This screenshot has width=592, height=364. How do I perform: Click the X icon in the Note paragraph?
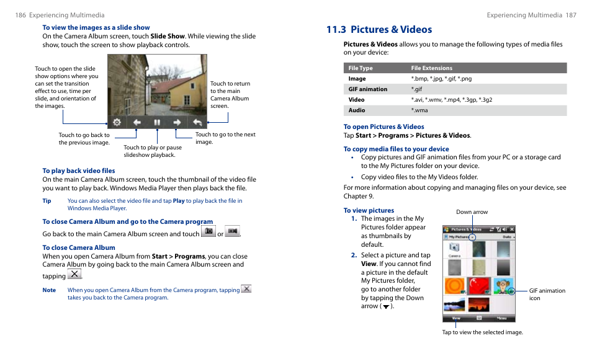[x=246, y=289]
